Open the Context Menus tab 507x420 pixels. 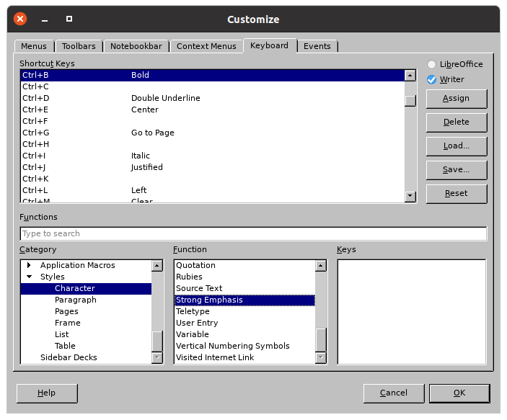206,46
